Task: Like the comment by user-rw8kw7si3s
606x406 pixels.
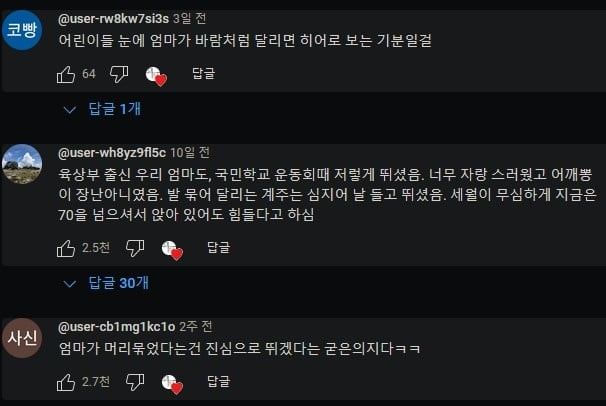Action: tap(66, 74)
